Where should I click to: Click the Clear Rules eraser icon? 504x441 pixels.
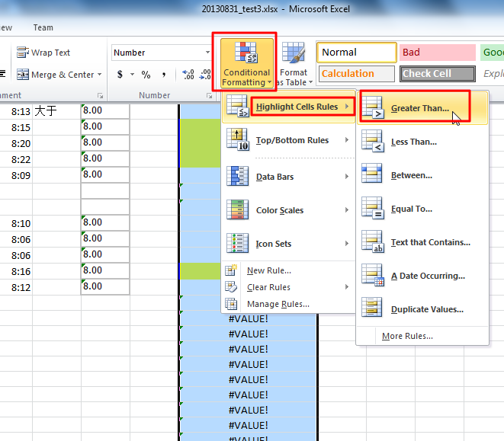pos(231,287)
